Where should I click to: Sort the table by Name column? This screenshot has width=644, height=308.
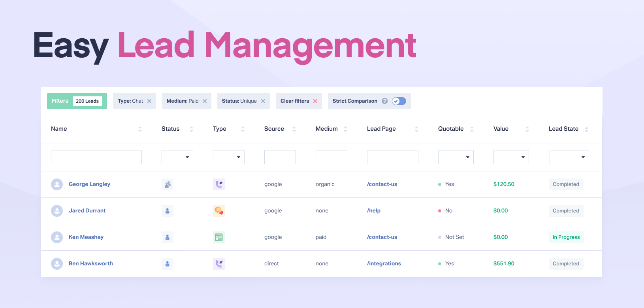140,129
